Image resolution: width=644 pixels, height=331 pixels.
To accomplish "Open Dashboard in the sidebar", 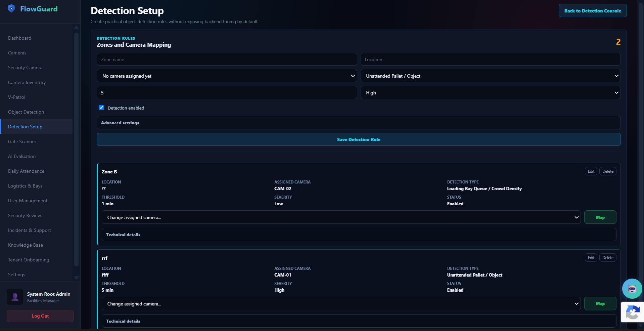I will pos(36,38).
